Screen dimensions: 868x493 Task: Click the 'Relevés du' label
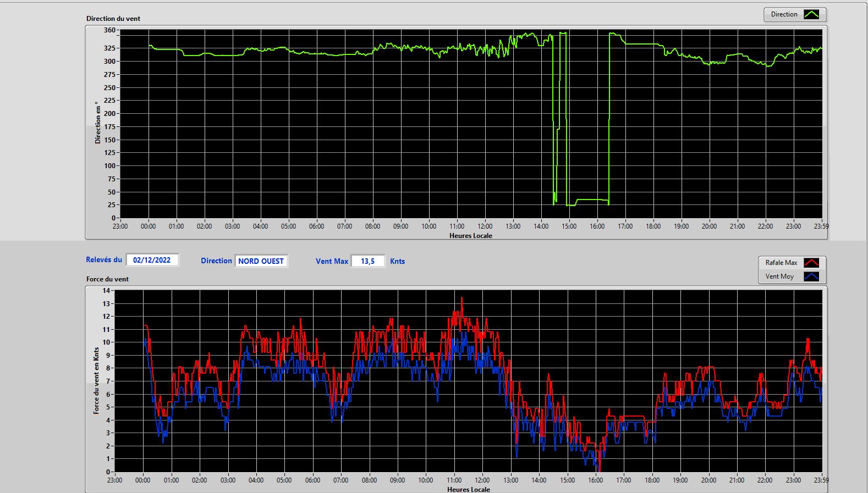tap(104, 259)
